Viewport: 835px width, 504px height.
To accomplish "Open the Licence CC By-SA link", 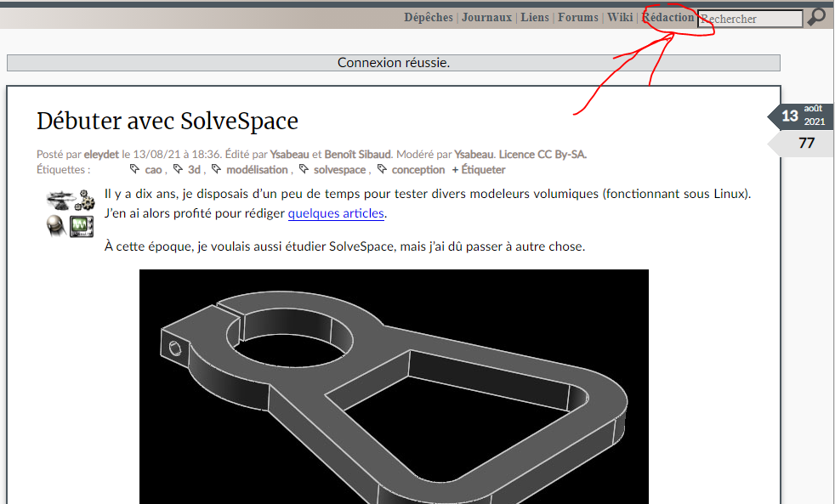I will tap(542, 155).
